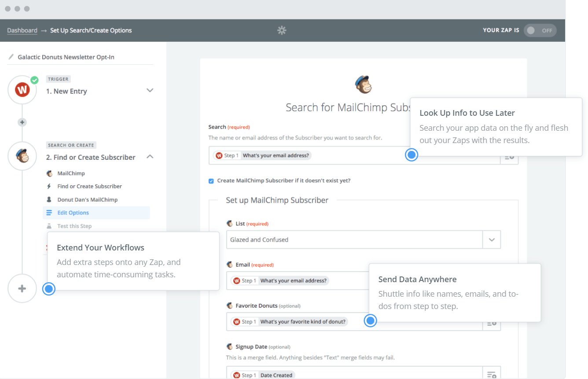
Task: Open Edit Options sub-step
Action: point(96,213)
